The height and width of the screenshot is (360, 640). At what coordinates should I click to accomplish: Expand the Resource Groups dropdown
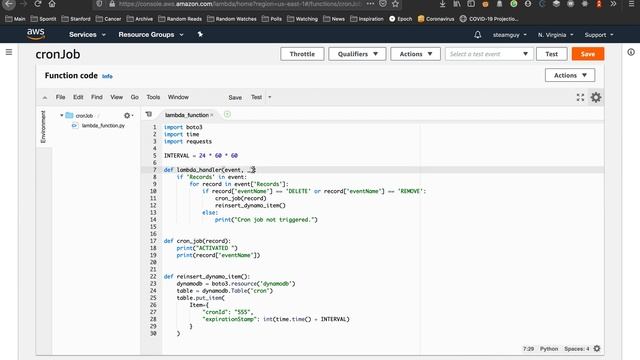pos(151,35)
